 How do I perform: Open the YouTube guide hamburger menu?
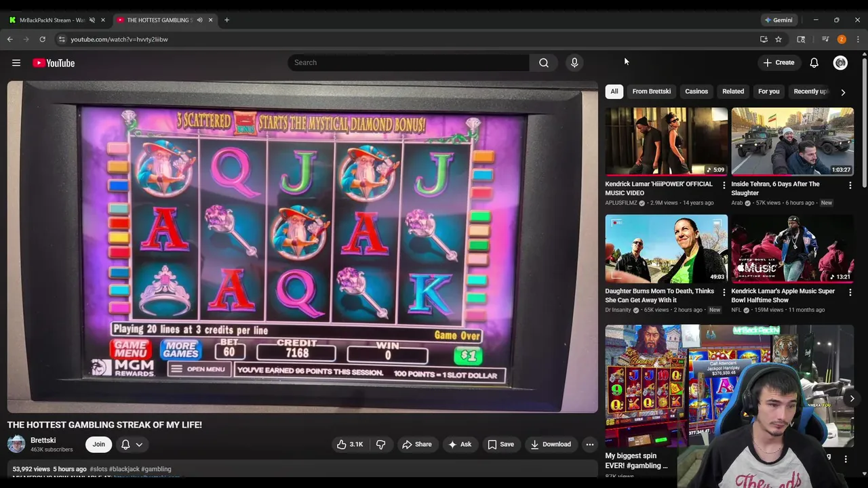[16, 63]
